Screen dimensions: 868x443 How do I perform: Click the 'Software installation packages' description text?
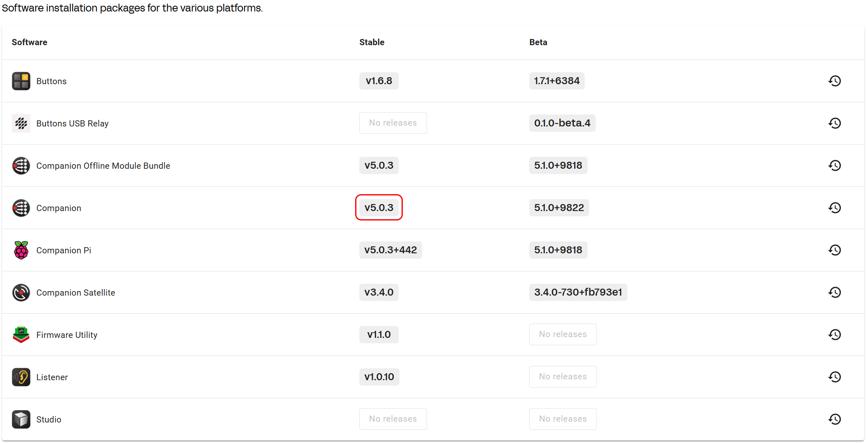[132, 8]
